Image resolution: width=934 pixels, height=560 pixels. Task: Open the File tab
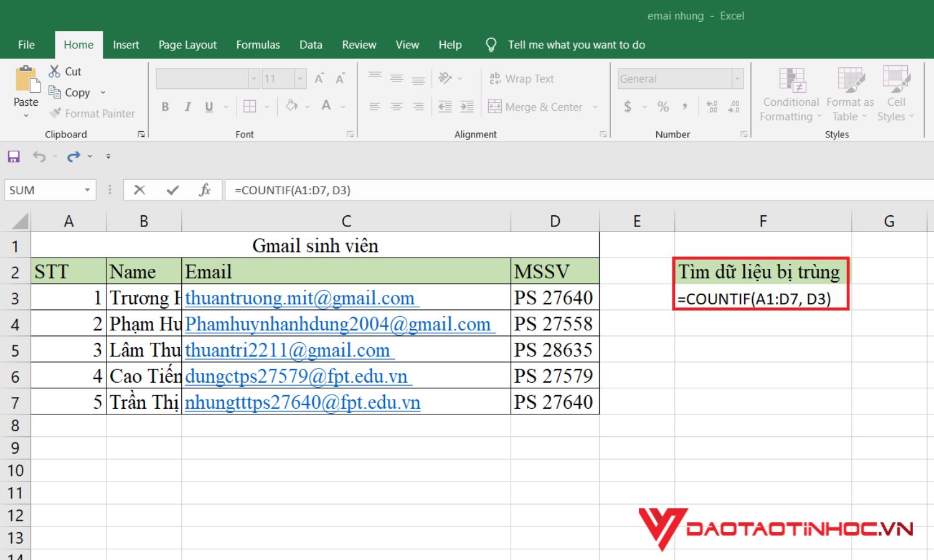coord(26,45)
